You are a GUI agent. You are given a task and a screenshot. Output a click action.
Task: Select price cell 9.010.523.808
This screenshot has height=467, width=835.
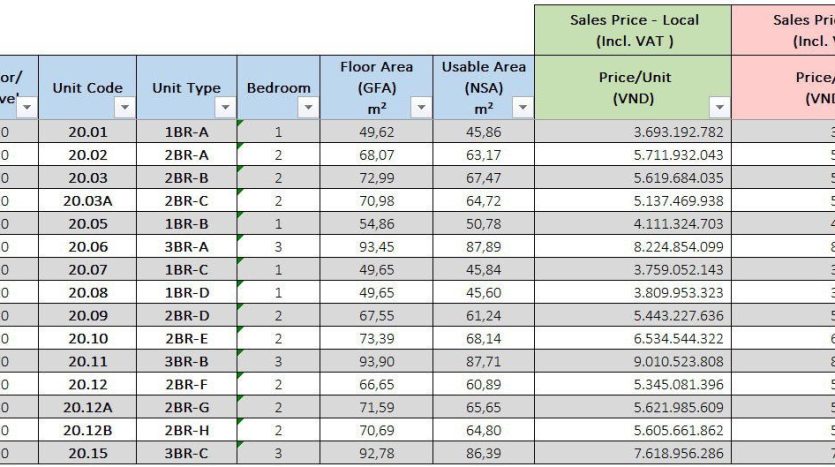(633, 362)
